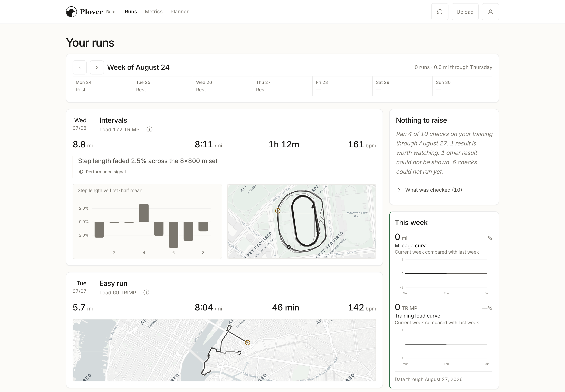Open the Intervals run title

point(113,120)
